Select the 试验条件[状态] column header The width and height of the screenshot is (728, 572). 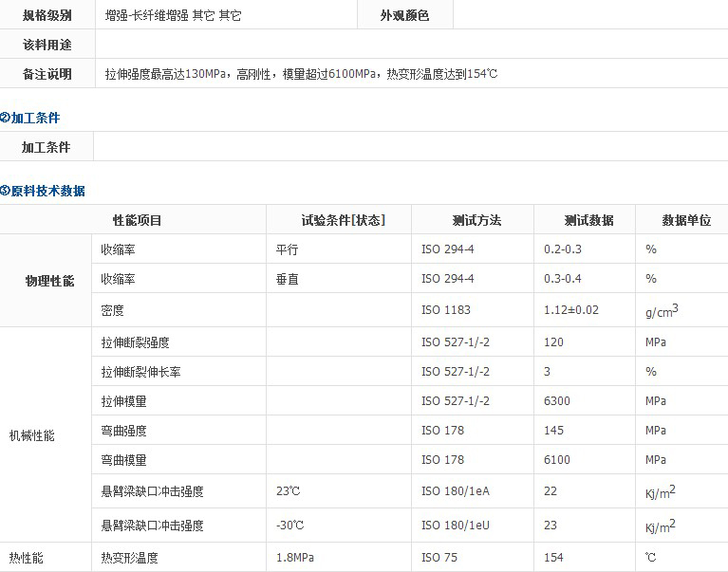(x=343, y=220)
